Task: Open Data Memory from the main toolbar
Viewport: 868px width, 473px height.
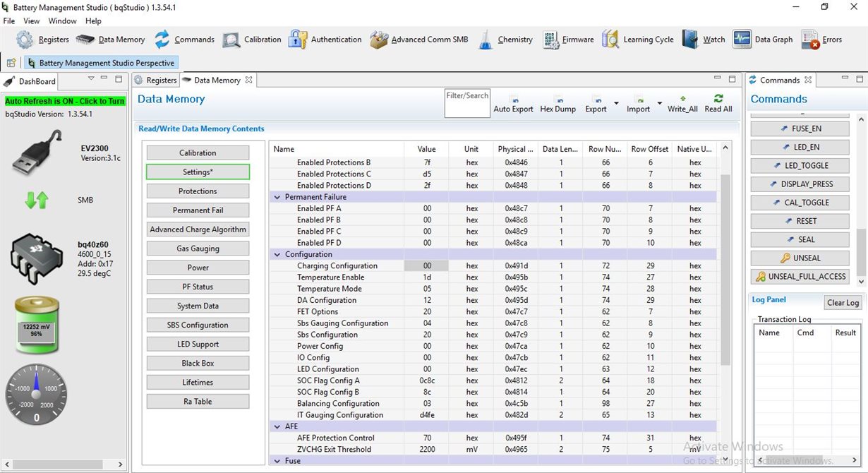Action: (x=110, y=40)
